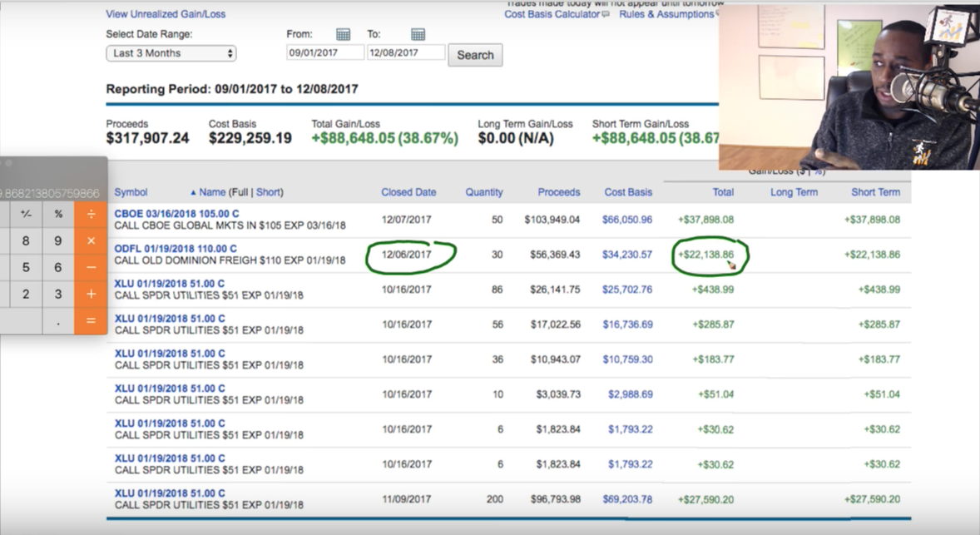Click the calculator percent key
The height and width of the screenshot is (535, 980).
point(58,214)
